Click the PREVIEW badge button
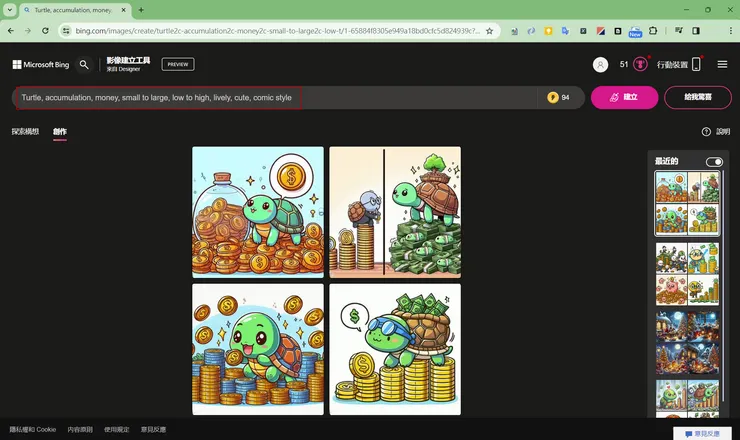The image size is (740, 440). pyautogui.click(x=178, y=64)
